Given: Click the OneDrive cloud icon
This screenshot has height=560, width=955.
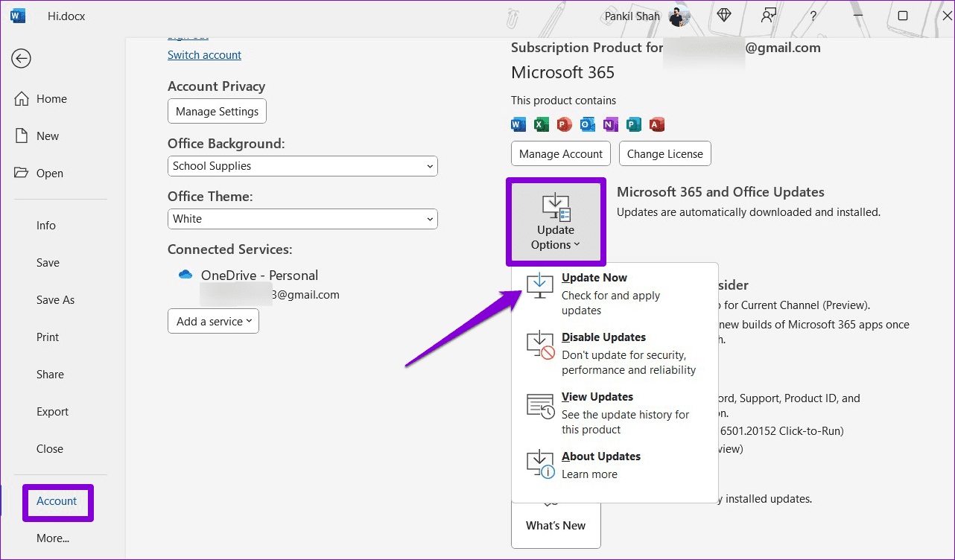Looking at the screenshot, I should click(185, 275).
